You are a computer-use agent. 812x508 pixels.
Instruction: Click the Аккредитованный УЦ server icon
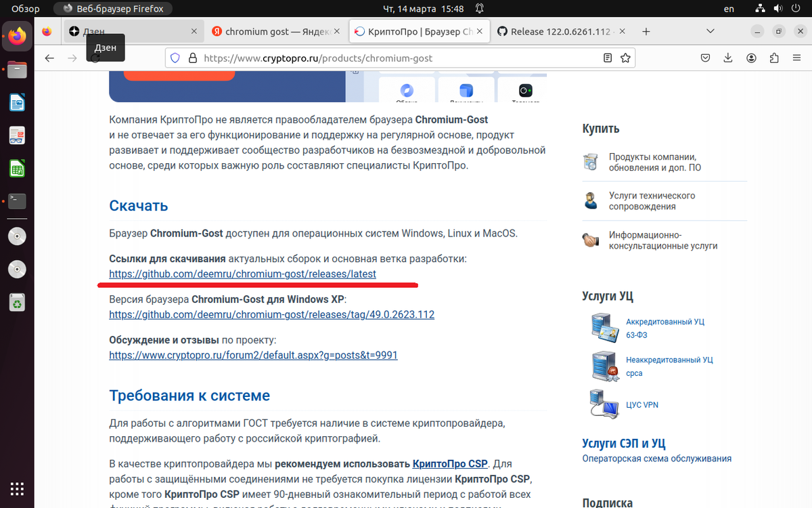coord(604,328)
